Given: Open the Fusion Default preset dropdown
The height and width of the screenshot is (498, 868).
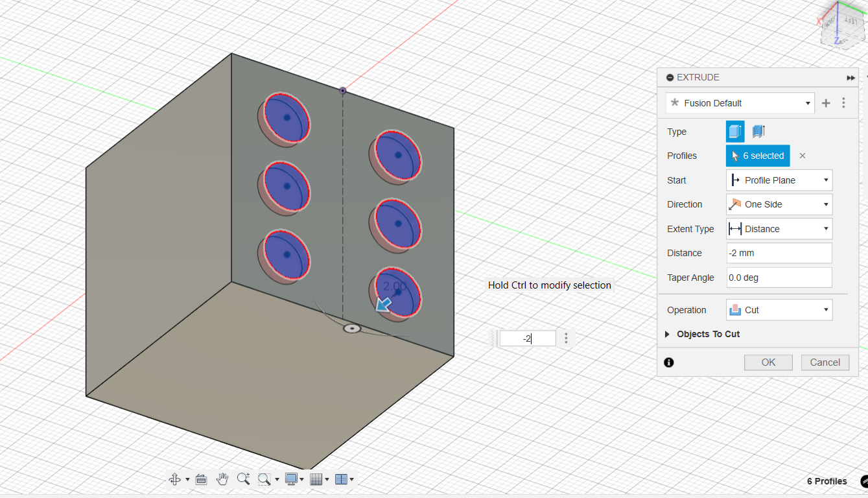Looking at the screenshot, I should (x=740, y=103).
